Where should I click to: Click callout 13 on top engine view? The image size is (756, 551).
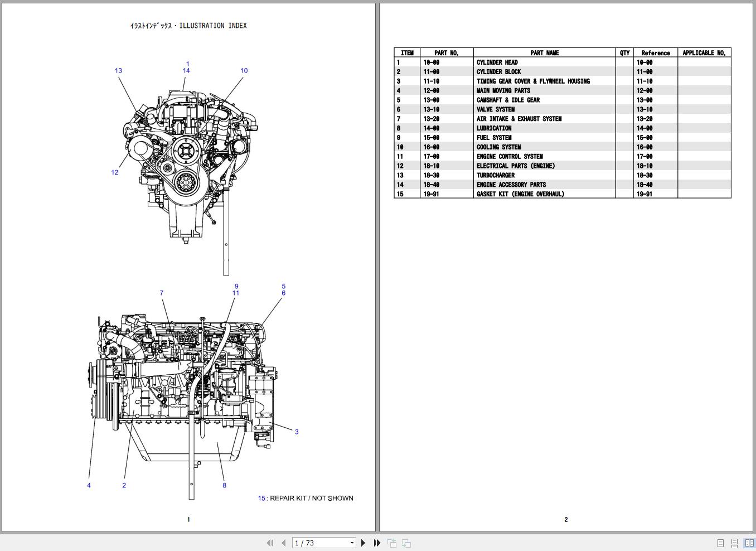click(118, 71)
